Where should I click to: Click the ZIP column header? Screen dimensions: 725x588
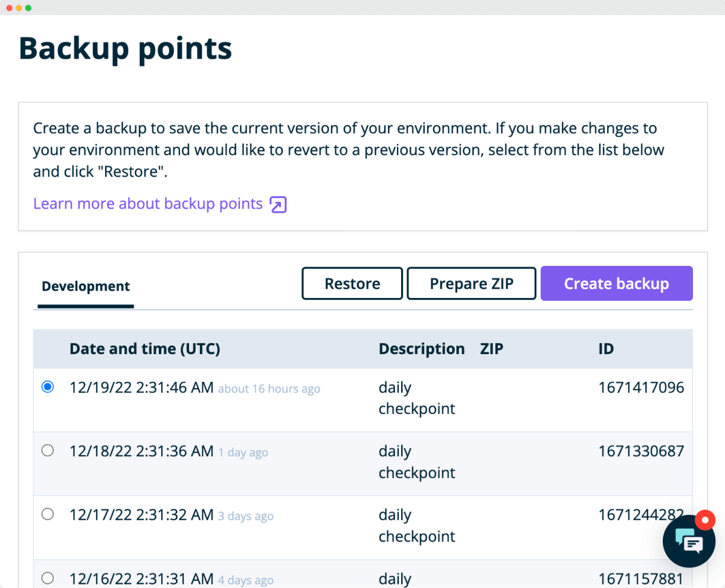pyautogui.click(x=492, y=349)
